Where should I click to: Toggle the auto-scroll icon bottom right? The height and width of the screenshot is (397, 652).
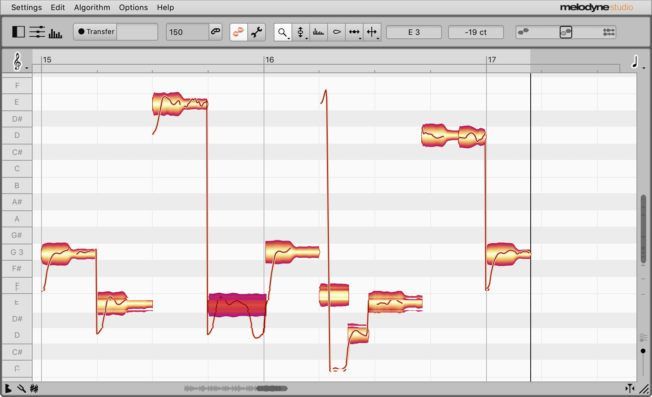pyautogui.click(x=630, y=388)
